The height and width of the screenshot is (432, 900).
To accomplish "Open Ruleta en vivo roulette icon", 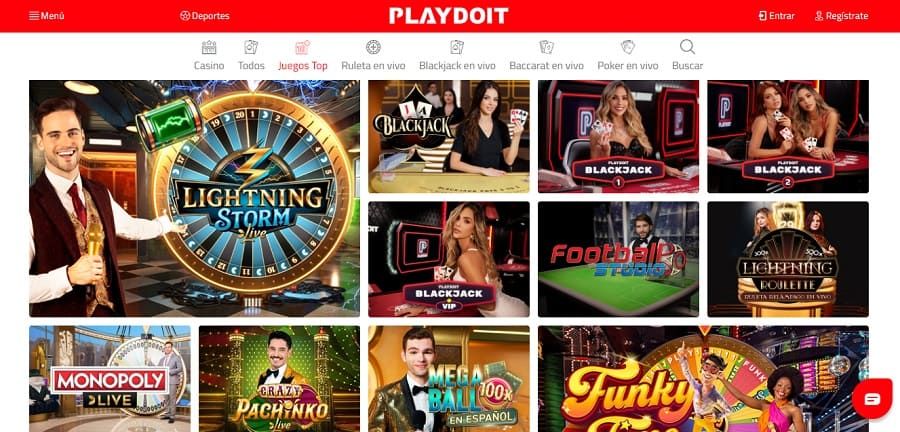I will (373, 48).
